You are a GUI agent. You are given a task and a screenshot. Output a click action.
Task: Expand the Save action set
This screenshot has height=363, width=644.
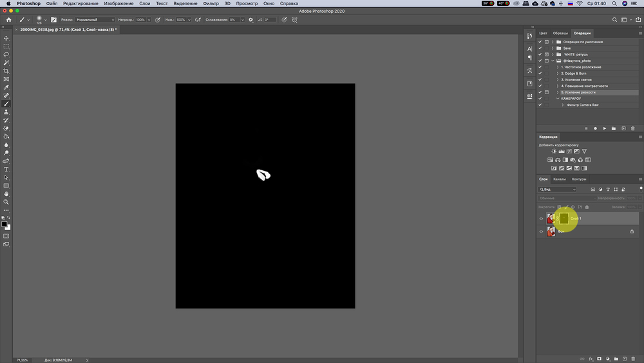(x=553, y=48)
